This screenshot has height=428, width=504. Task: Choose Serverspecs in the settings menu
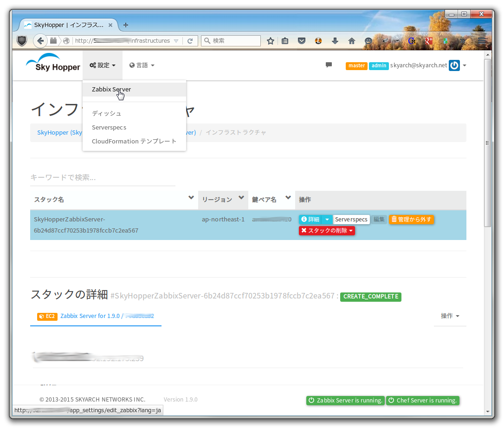(x=135, y=127)
